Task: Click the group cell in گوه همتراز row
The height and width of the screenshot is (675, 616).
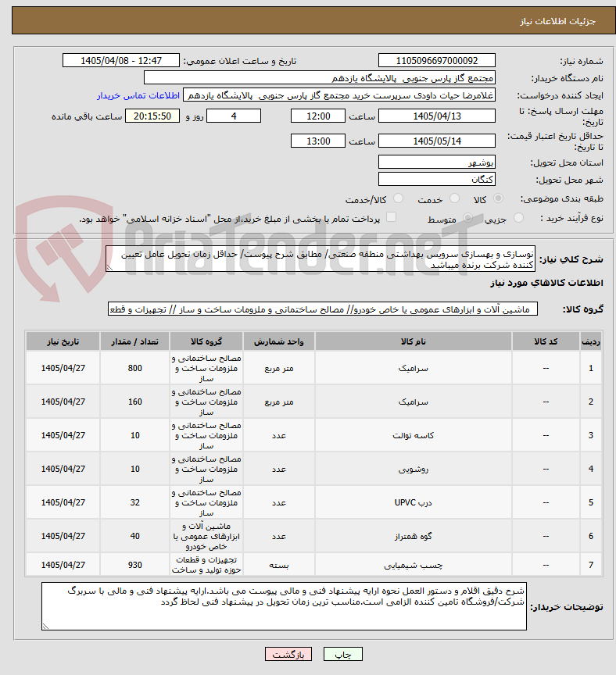Action: [206, 536]
